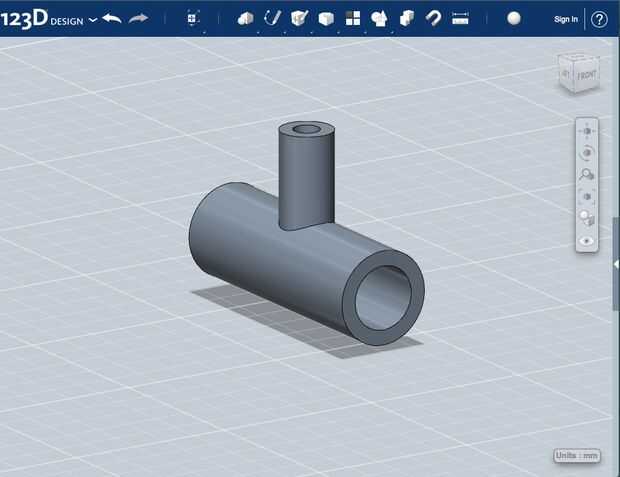
Task: Open the 123D Design application menu chevron
Action: coord(93,20)
